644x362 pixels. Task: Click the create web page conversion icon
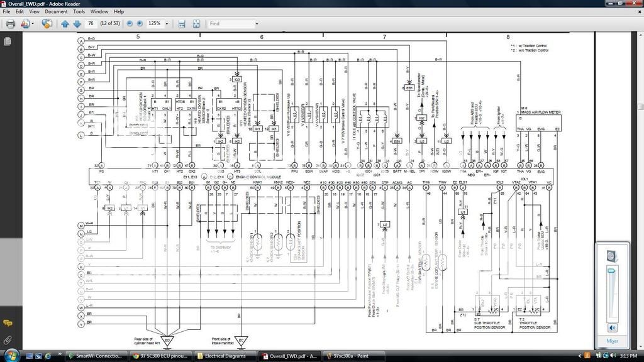pos(46,24)
